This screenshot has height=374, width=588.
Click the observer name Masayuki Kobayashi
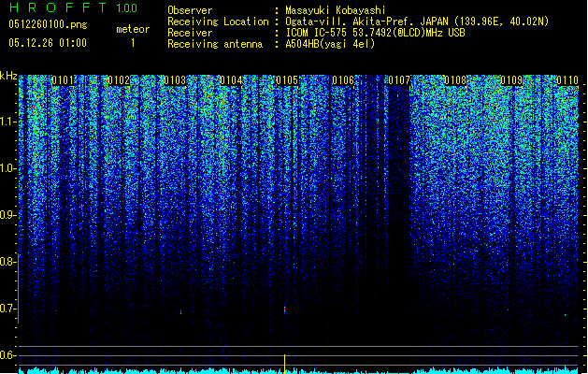point(336,10)
